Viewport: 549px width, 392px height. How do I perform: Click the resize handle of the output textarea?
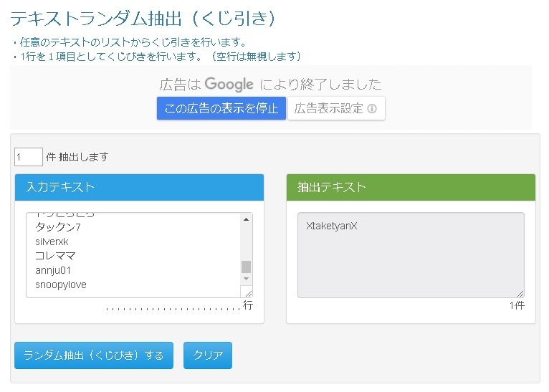tap(520, 293)
